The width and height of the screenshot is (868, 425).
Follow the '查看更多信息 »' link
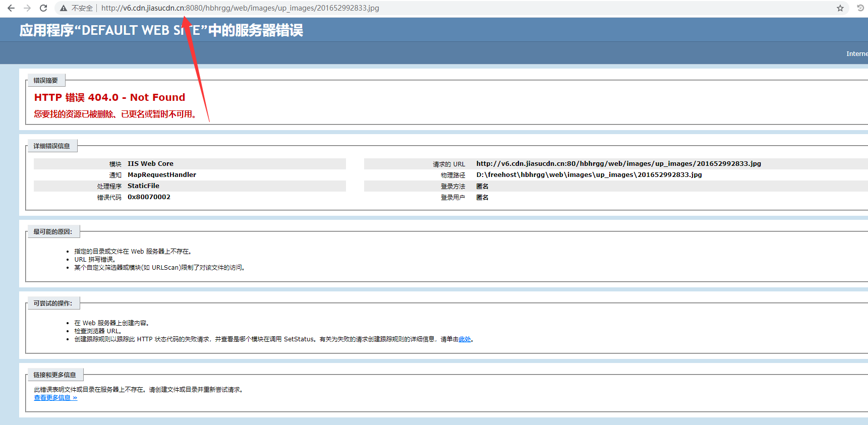pyautogui.click(x=55, y=398)
